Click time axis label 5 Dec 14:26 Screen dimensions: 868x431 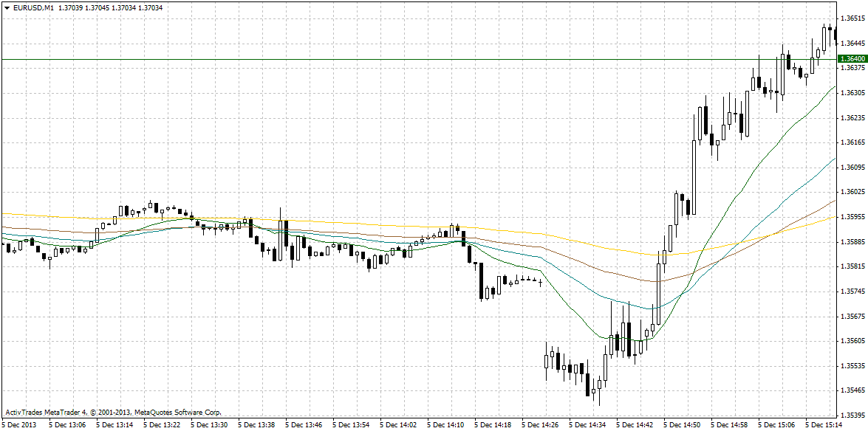541,425
